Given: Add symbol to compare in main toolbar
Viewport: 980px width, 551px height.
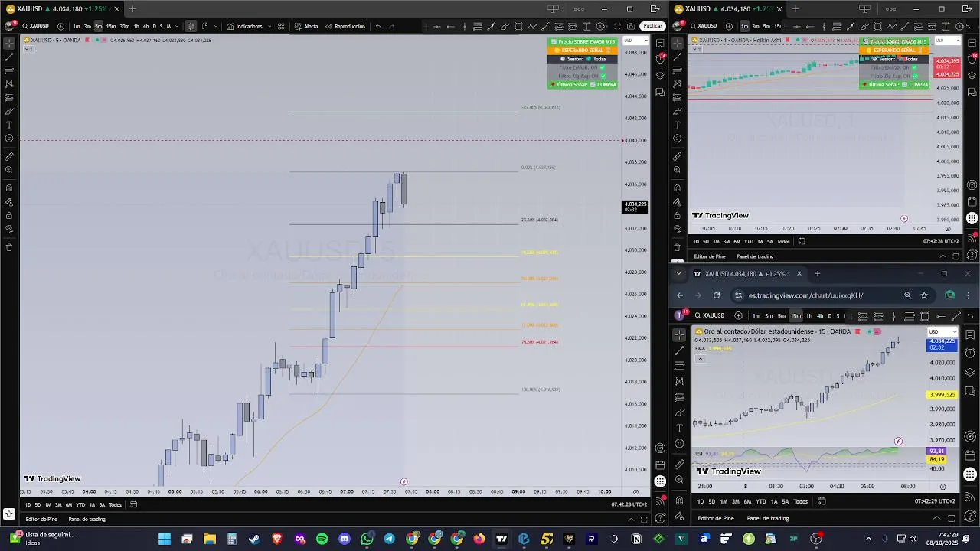Looking at the screenshot, I should point(60,26).
